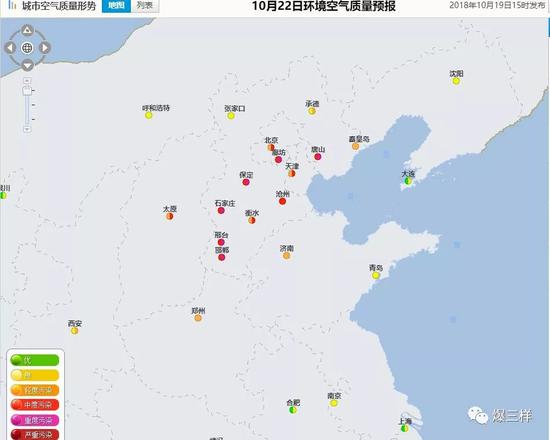Click the 西安 city marker
The image size is (550, 440).
[x=74, y=331]
